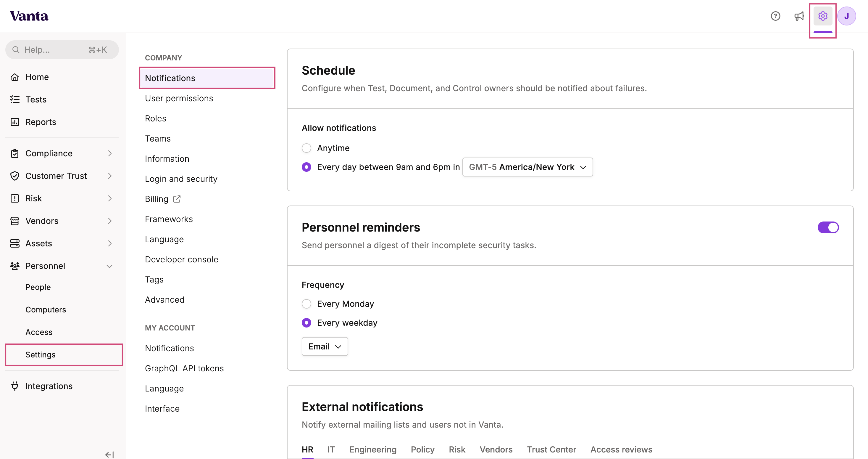The image size is (868, 459).
Task: Click the Tests checklist icon
Action: tap(14, 99)
